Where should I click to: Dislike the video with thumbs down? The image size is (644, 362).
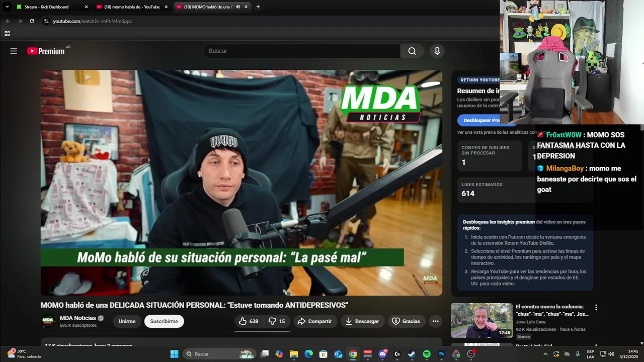pos(277,321)
